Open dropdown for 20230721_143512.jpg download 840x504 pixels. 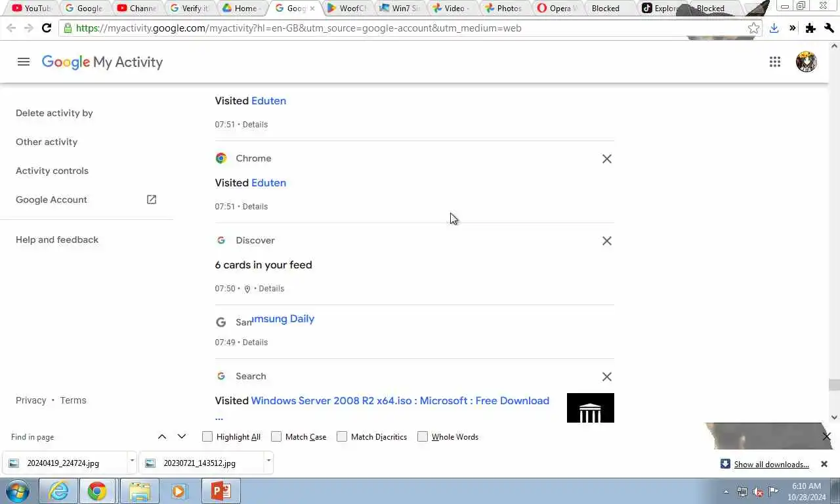[268, 461]
